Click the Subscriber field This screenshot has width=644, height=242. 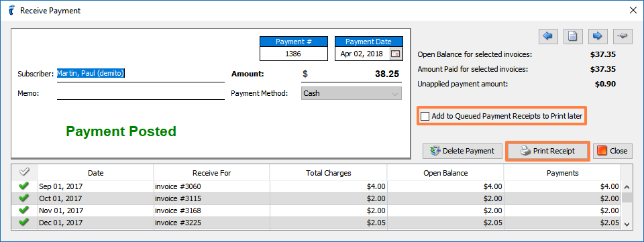pos(140,74)
